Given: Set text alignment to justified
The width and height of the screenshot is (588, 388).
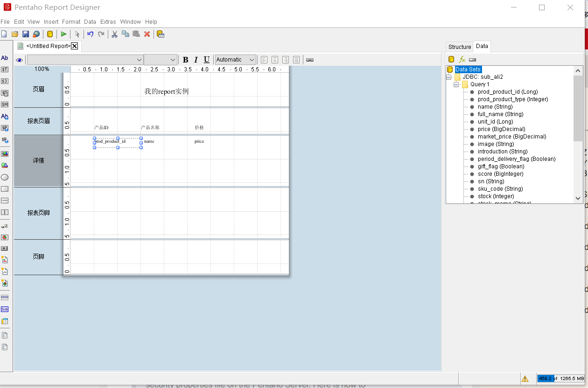Looking at the screenshot, I should coord(296,60).
